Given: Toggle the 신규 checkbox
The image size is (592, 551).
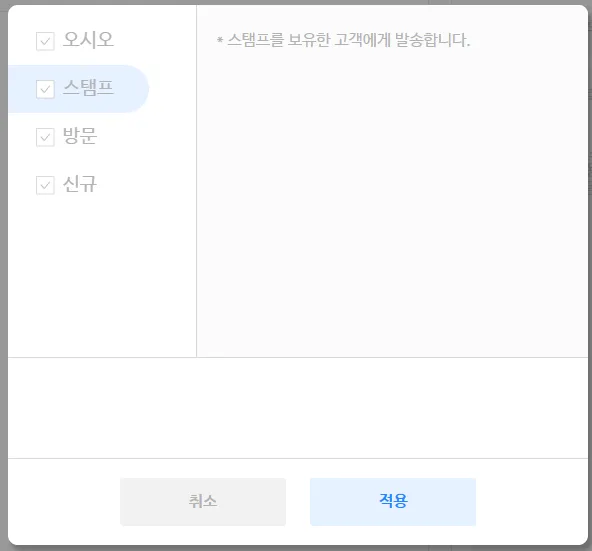Looking at the screenshot, I should pos(45,185).
